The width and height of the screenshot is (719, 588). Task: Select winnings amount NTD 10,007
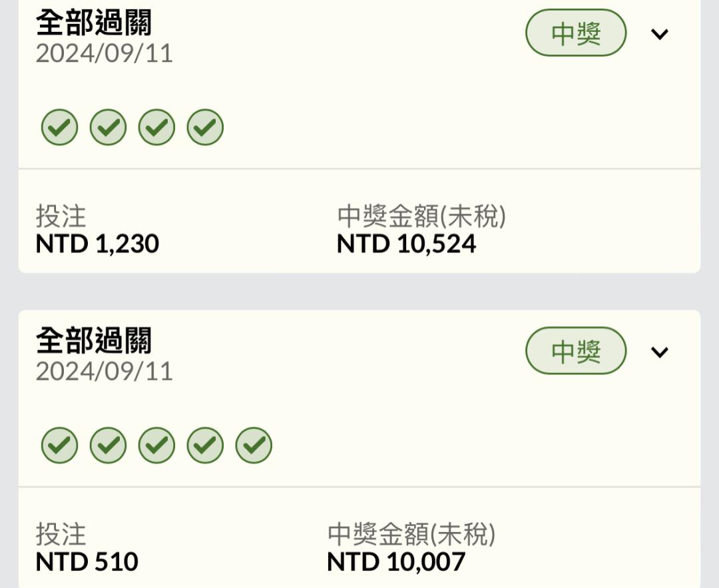point(396,561)
